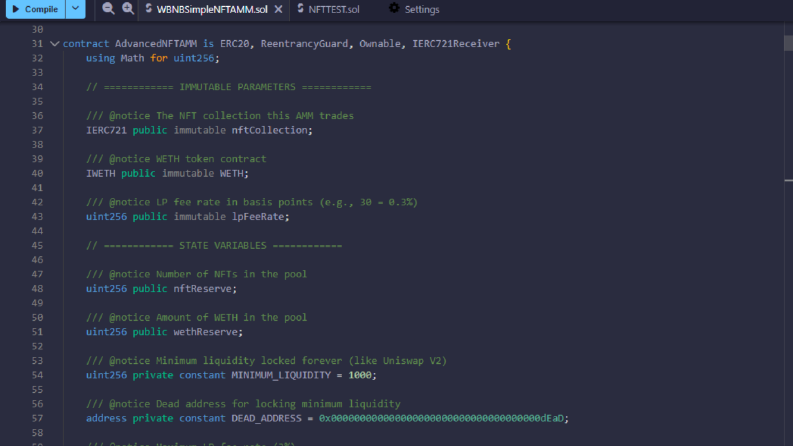Click the 'Minimum liquidity locked forever' comment
Viewport: 793px width, 446px height.
(x=266, y=361)
